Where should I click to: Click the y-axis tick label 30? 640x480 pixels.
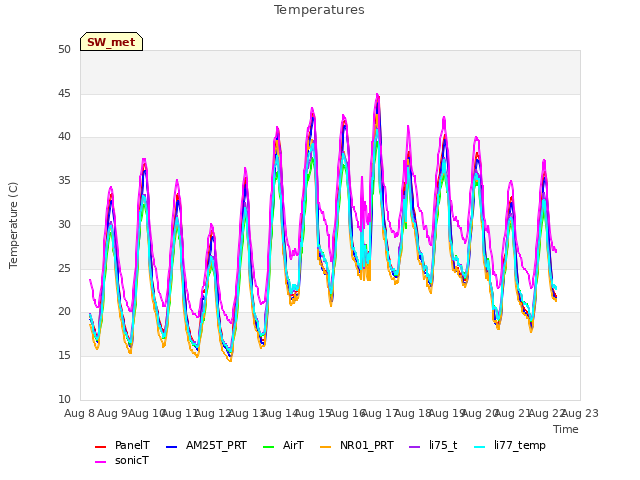[x=64, y=224]
